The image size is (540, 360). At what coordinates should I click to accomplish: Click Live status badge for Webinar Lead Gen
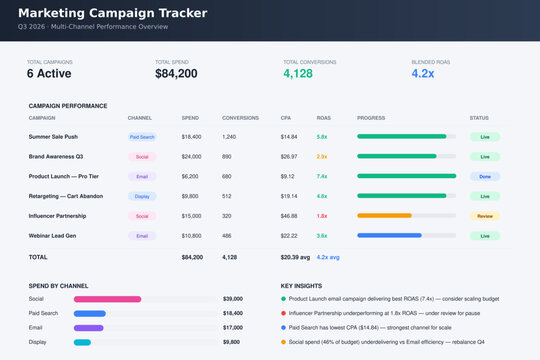(x=485, y=236)
